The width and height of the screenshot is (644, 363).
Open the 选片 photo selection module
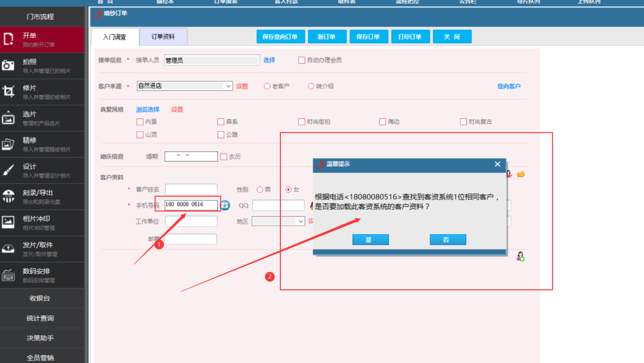(9, 118)
